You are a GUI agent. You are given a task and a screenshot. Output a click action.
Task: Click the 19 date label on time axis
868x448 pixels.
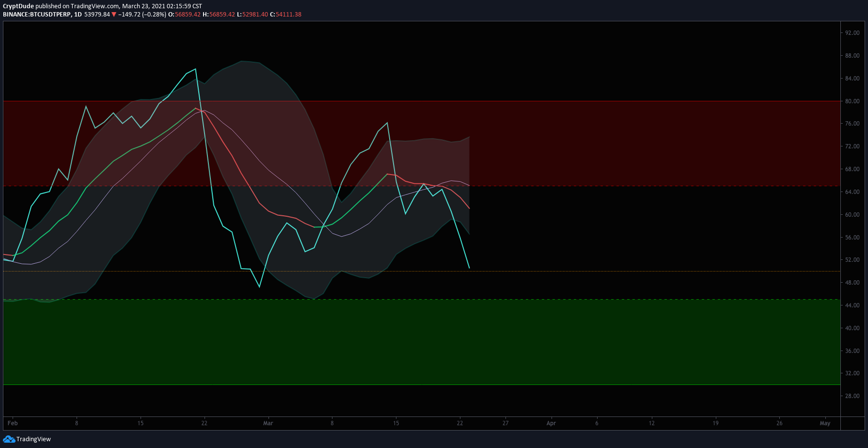point(715,423)
